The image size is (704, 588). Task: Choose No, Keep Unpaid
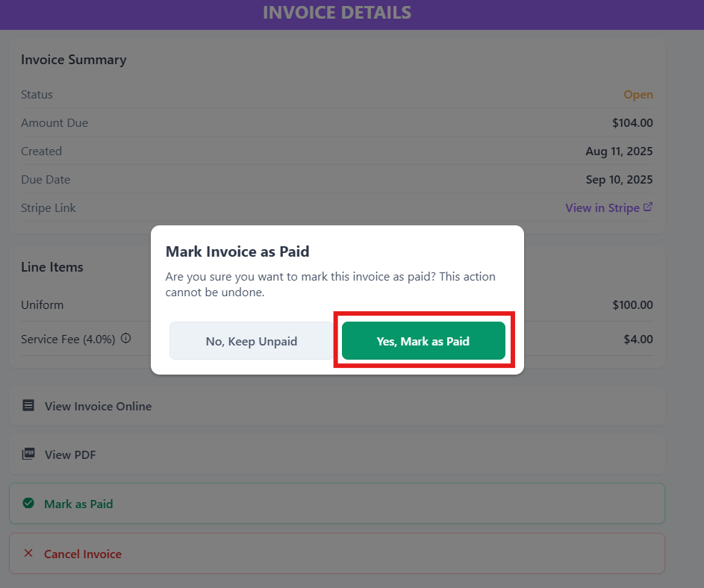tap(252, 341)
